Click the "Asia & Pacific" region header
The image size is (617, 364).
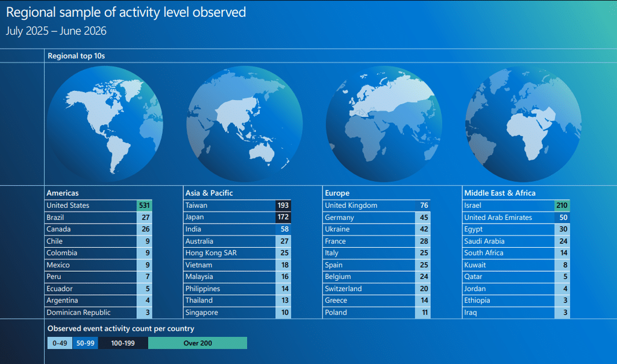(x=209, y=193)
